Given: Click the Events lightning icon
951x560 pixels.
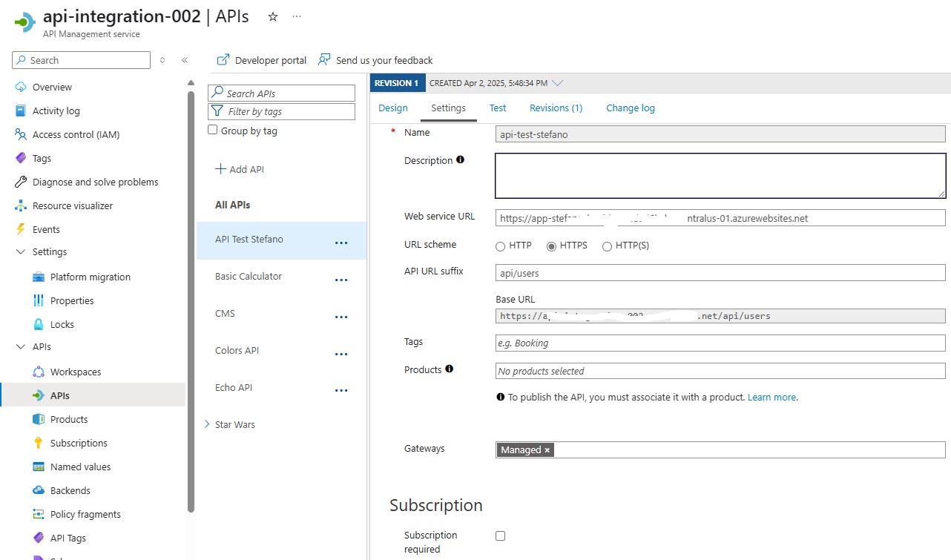Looking at the screenshot, I should [x=21, y=229].
